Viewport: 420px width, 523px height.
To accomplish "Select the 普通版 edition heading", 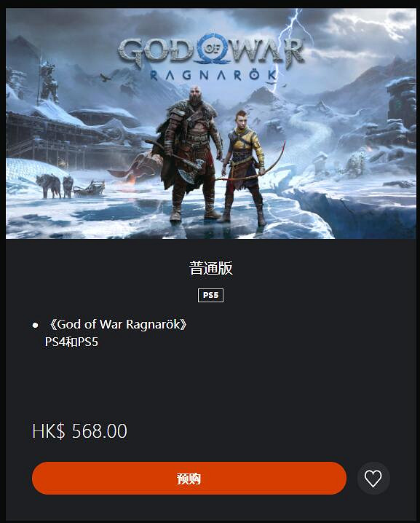I will (210, 268).
